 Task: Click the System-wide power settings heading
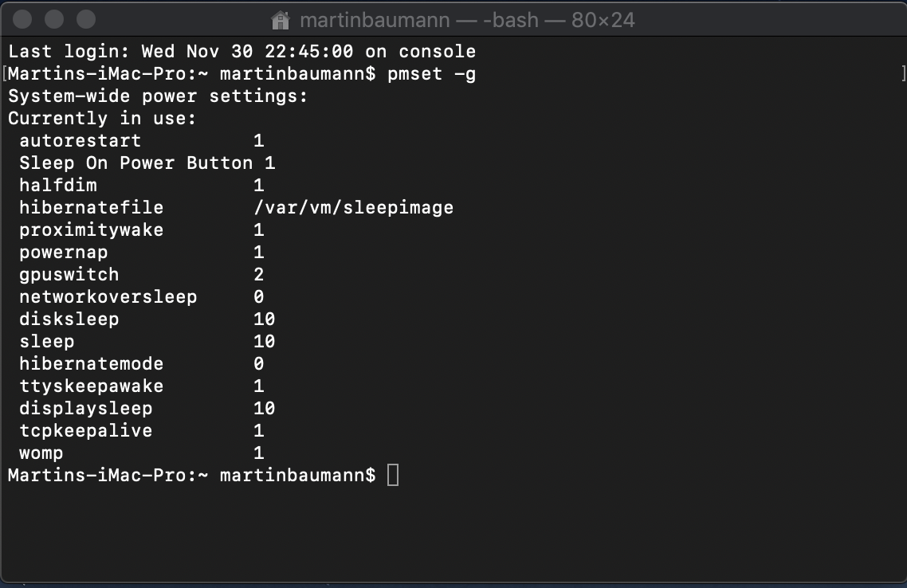(x=158, y=97)
